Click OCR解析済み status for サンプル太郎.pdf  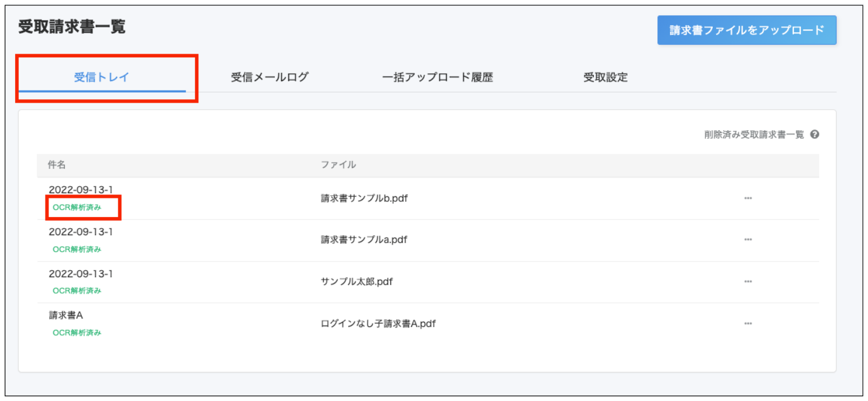(x=77, y=291)
